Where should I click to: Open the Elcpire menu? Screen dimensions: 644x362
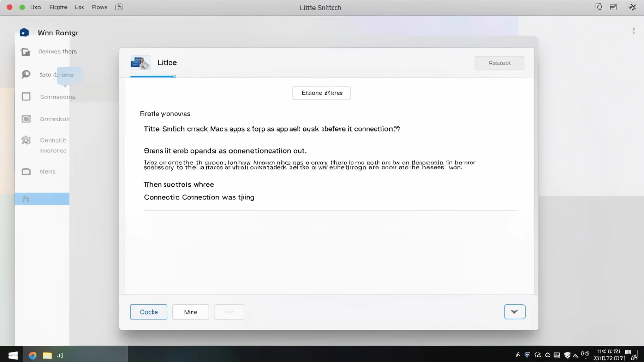coord(58,7)
